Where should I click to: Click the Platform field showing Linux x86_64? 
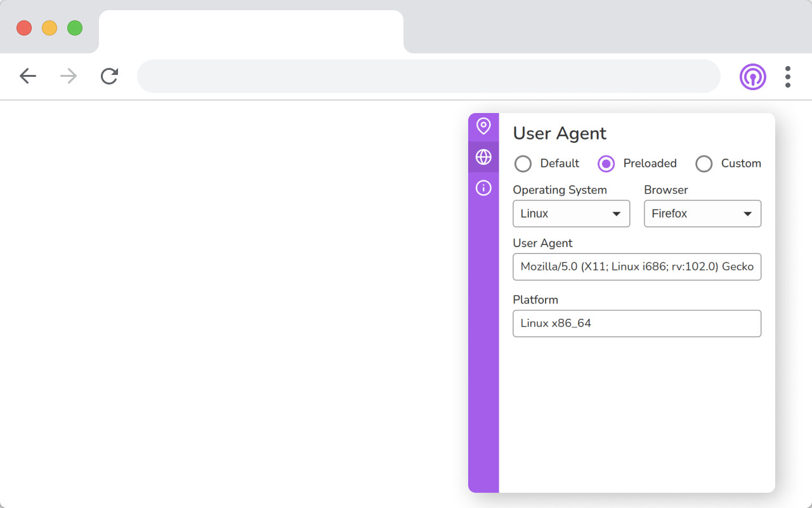pos(636,323)
